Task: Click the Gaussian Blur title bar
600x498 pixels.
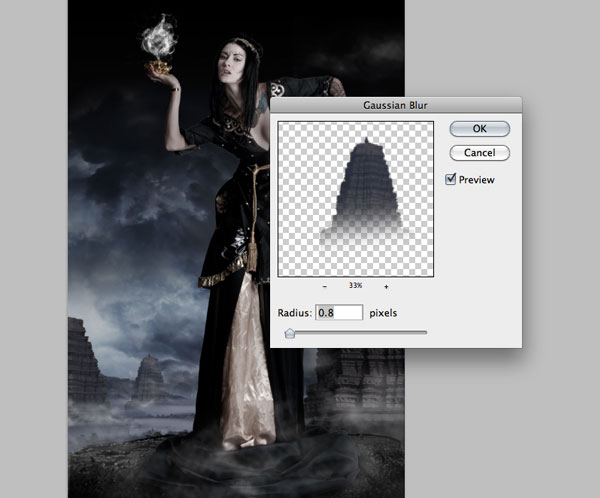Action: tap(396, 105)
